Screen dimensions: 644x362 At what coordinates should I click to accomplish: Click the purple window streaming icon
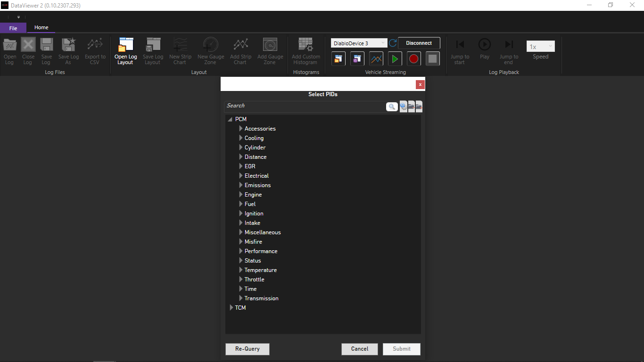tap(357, 58)
